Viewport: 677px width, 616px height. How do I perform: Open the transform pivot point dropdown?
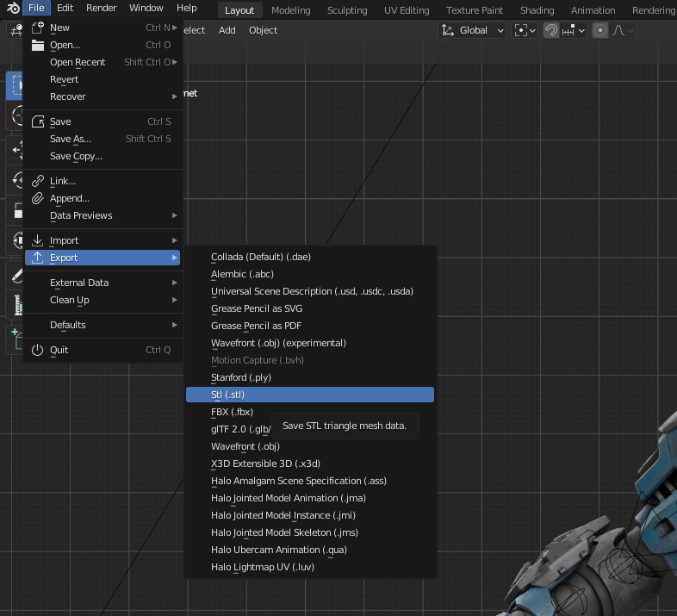pos(525,31)
